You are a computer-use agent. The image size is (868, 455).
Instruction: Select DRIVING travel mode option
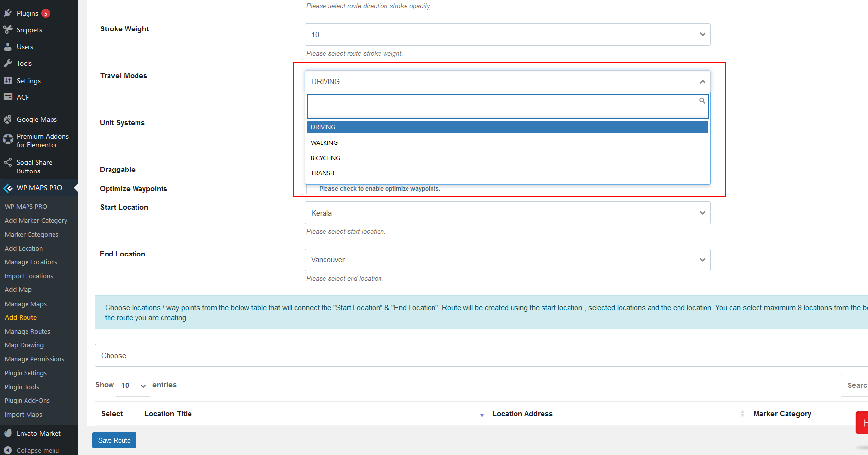pyautogui.click(x=508, y=127)
